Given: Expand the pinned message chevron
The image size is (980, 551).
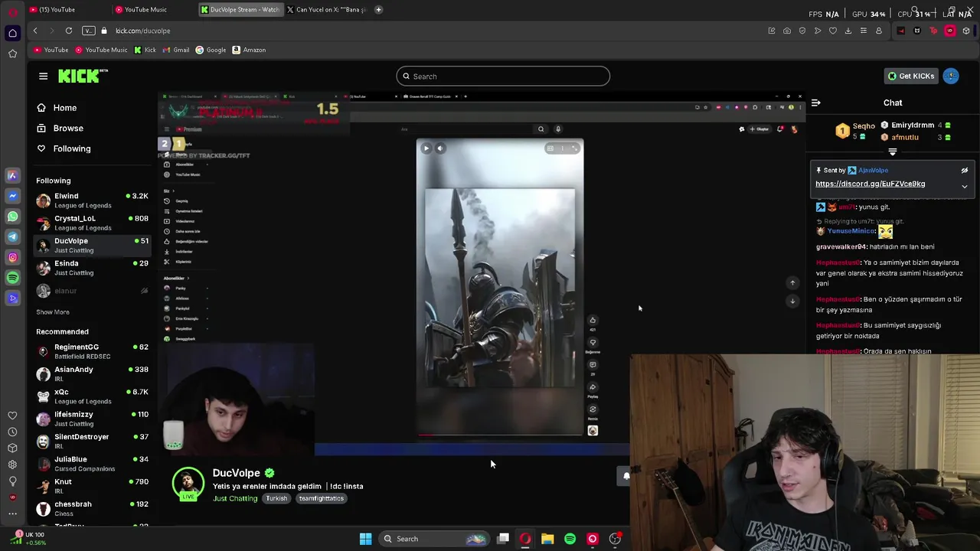Looking at the screenshot, I should (x=965, y=187).
